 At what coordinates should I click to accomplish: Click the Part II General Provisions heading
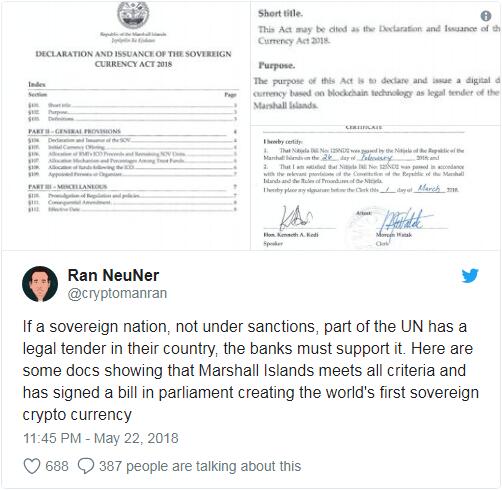click(74, 131)
